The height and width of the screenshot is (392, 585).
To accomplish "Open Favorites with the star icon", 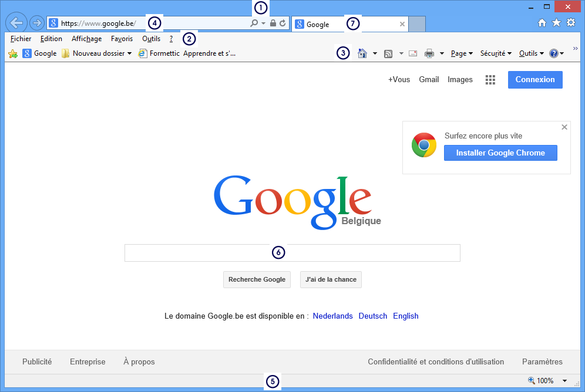I will pos(556,23).
